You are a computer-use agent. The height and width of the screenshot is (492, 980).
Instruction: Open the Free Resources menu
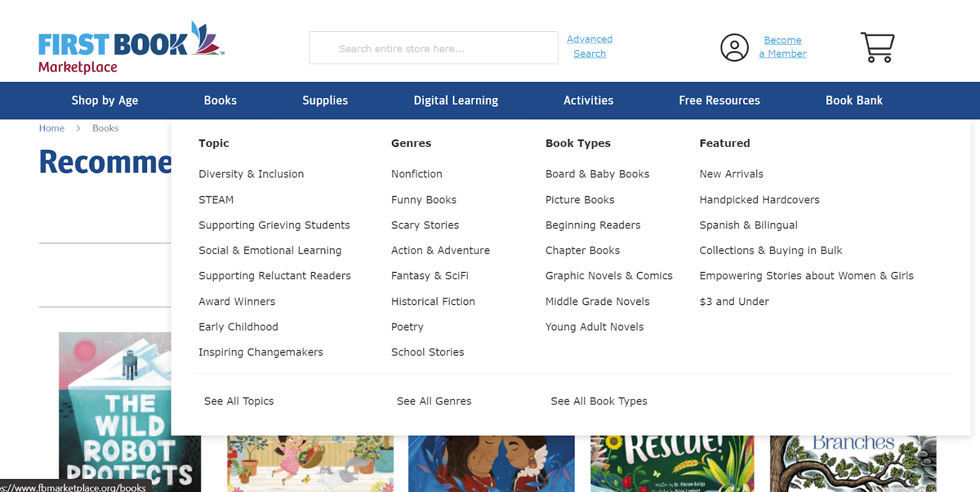[720, 100]
